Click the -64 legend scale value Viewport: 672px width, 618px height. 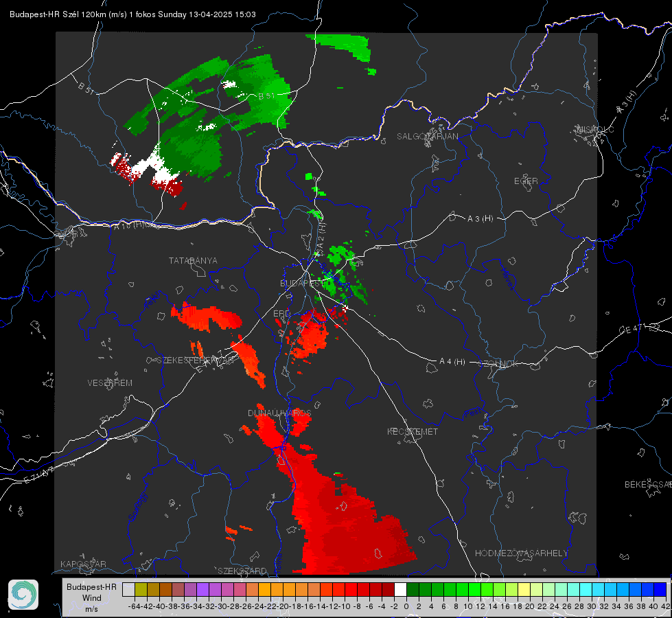point(134,606)
